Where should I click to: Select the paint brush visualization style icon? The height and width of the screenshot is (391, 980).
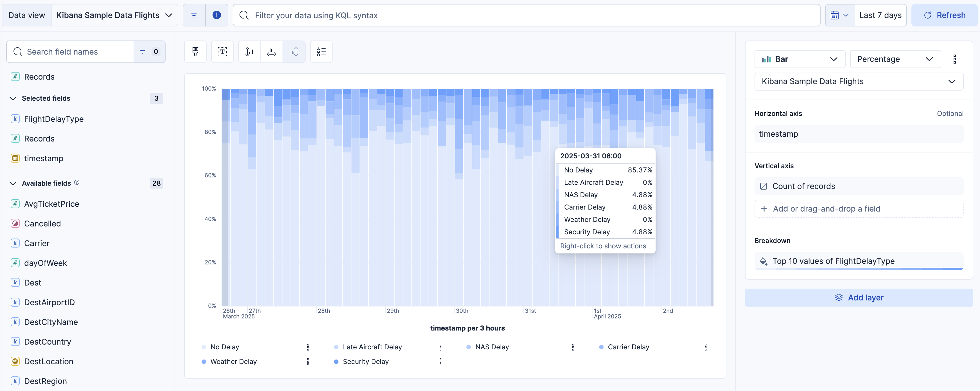tap(195, 52)
